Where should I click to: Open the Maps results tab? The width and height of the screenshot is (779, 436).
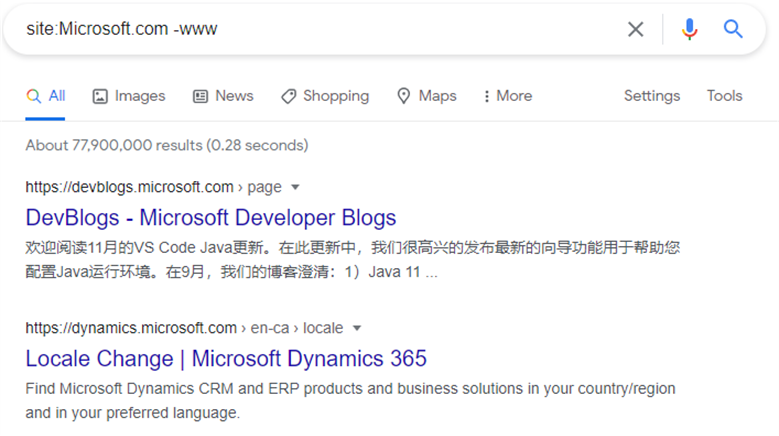click(427, 96)
